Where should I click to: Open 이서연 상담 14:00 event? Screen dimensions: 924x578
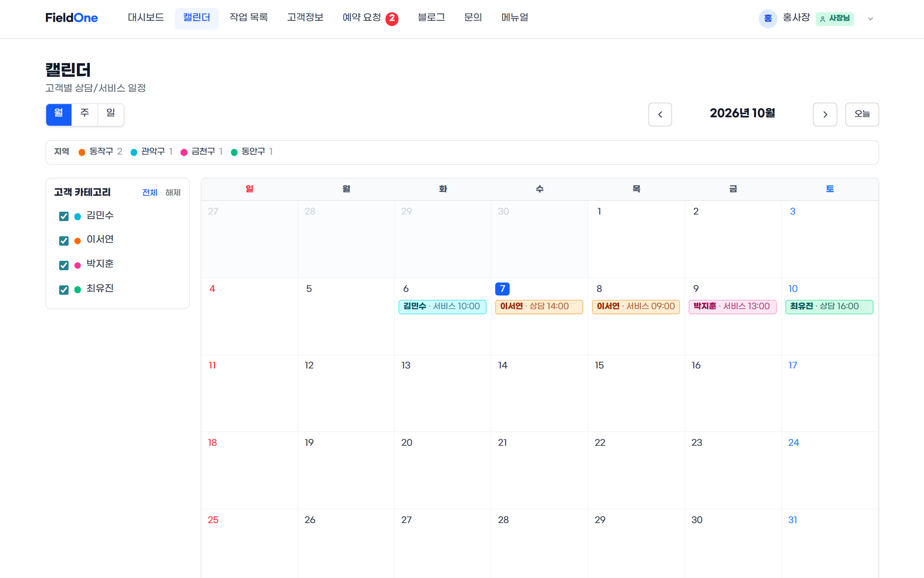click(539, 307)
